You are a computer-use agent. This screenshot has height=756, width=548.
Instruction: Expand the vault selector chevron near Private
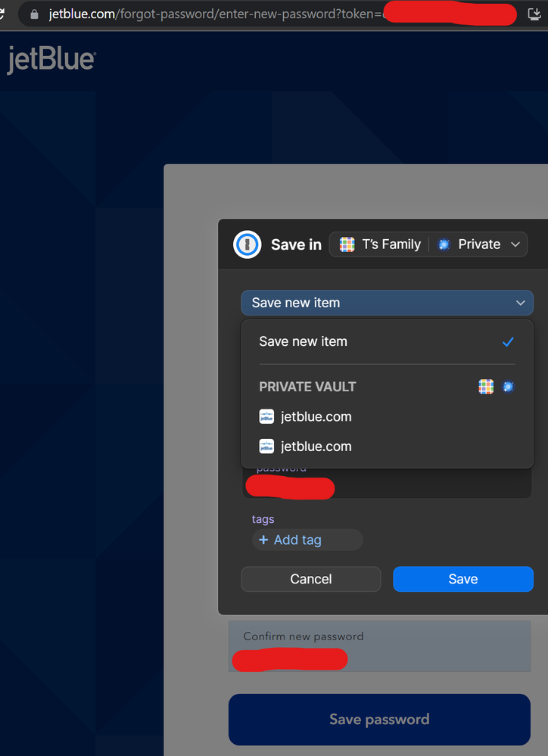click(515, 244)
